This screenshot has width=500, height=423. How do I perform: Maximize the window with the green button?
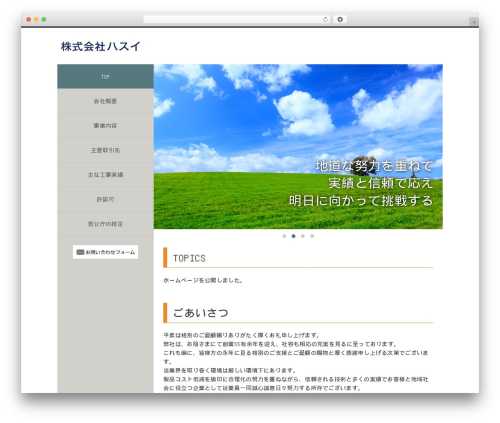click(44, 19)
